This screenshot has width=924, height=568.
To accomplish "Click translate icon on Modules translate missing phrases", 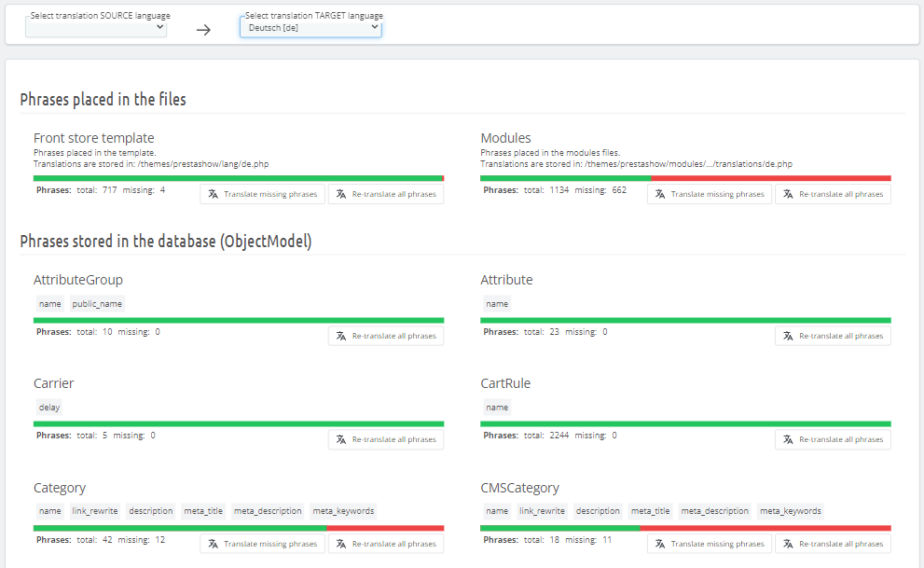I will 660,194.
